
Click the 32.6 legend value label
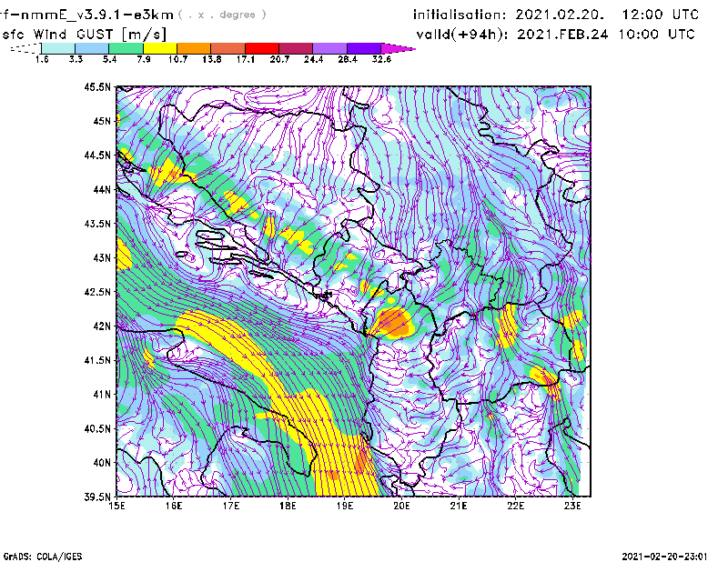tap(380, 59)
